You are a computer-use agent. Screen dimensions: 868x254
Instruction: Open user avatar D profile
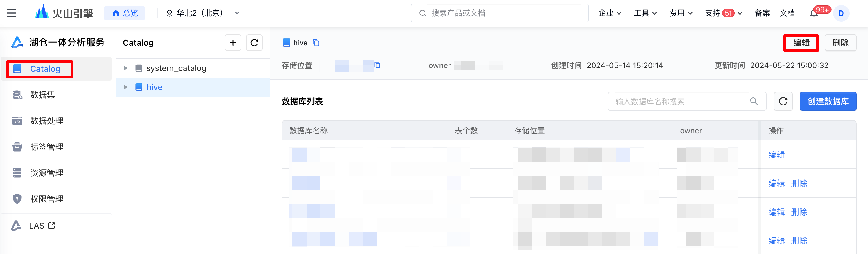pos(841,13)
